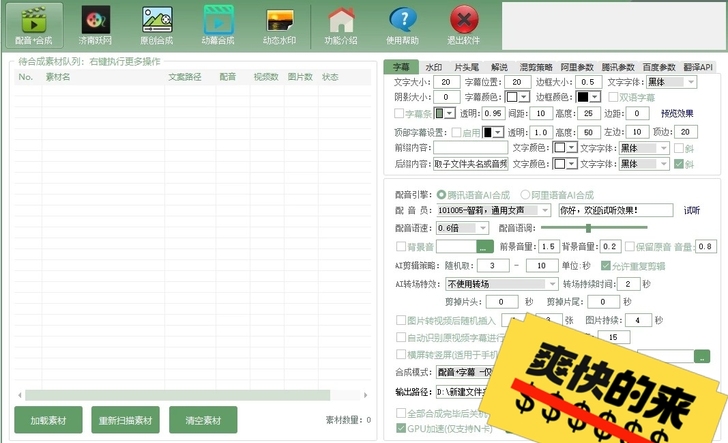This screenshot has height=443, width=728.
Task: Expand the 配音员 voice dropdown
Action: tap(494, 210)
